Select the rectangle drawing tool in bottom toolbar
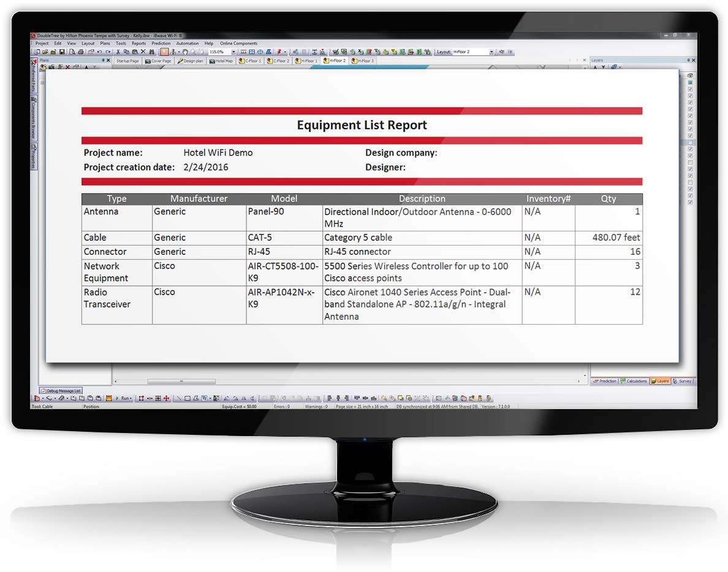This screenshot has width=728, height=572. pos(188,399)
